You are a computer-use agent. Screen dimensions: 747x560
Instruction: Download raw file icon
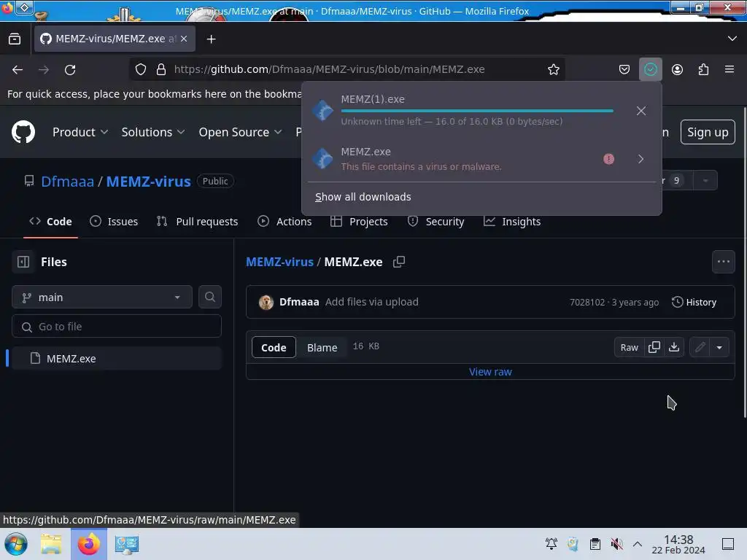[x=674, y=348]
